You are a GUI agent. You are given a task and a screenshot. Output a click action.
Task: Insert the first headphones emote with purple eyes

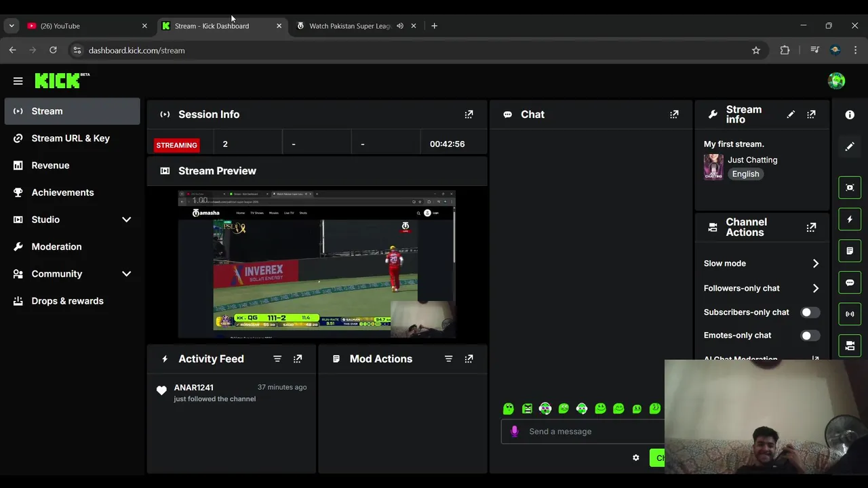tap(545, 408)
